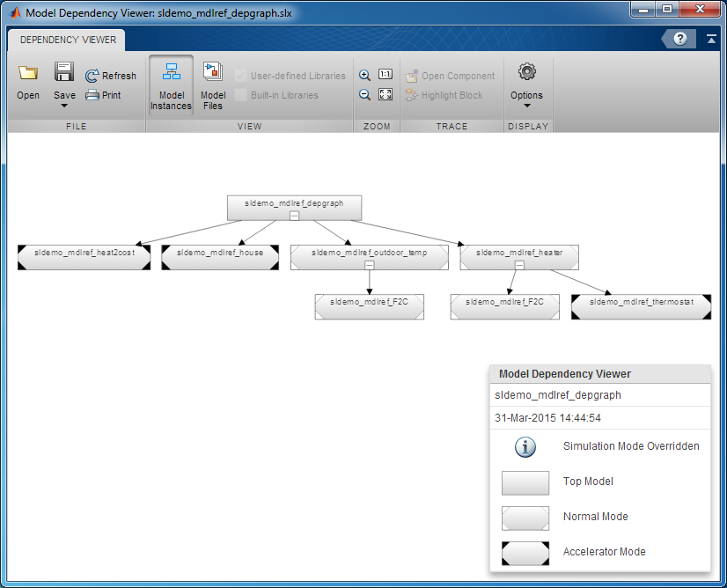Open help with the question mark icon
This screenshot has height=588, width=727.
[x=680, y=39]
